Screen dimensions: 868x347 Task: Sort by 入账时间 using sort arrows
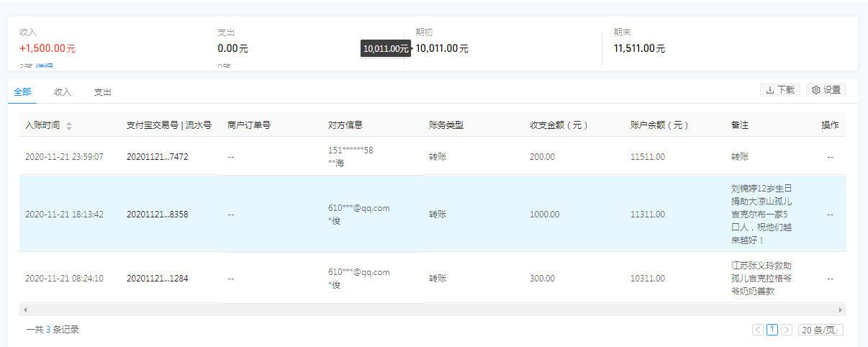(69, 126)
